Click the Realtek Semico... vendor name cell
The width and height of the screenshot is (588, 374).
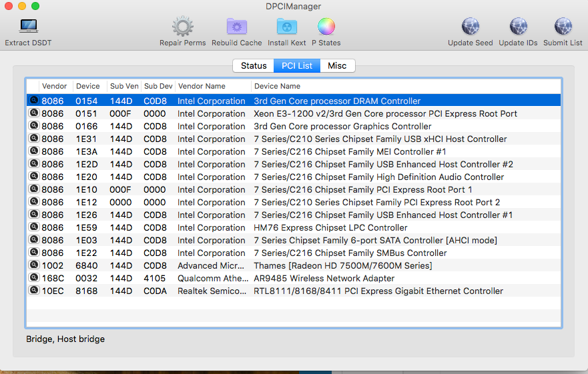point(212,291)
